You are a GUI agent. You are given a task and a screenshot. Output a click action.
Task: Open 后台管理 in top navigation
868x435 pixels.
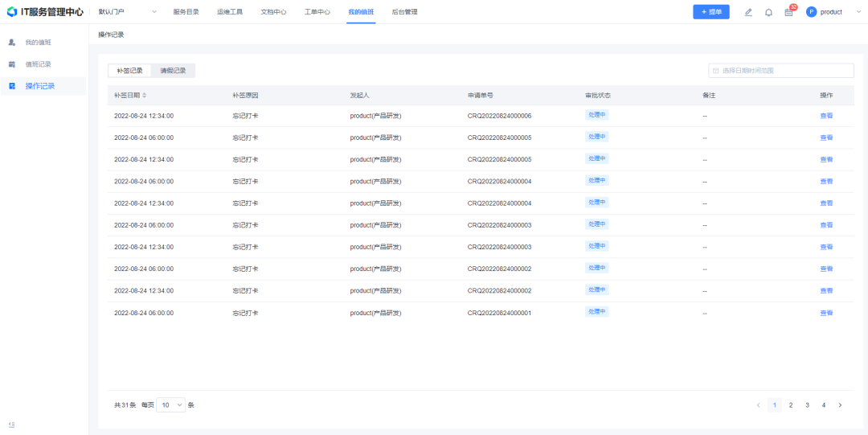[404, 11]
